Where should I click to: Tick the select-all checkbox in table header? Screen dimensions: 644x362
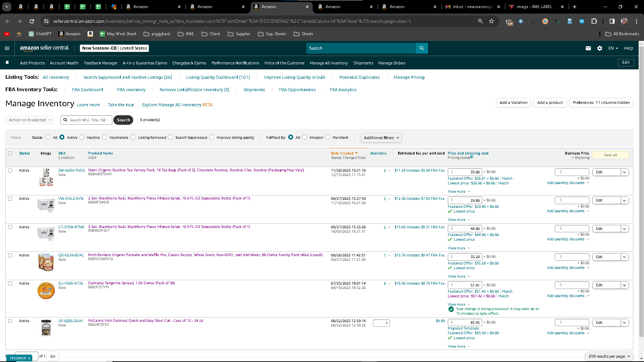point(10,154)
